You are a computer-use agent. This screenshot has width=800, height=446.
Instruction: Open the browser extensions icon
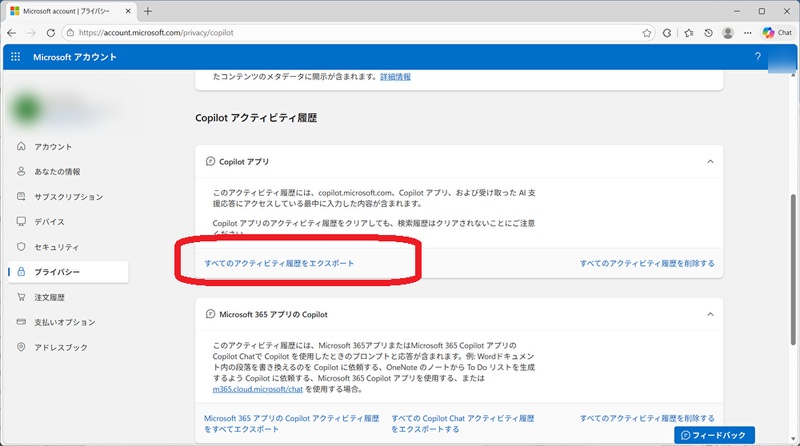(667, 33)
